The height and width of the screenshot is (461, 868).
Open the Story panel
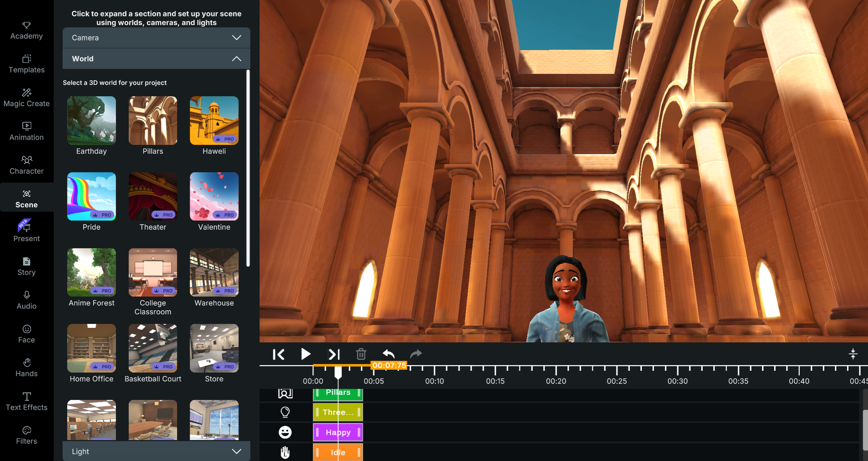(26, 266)
